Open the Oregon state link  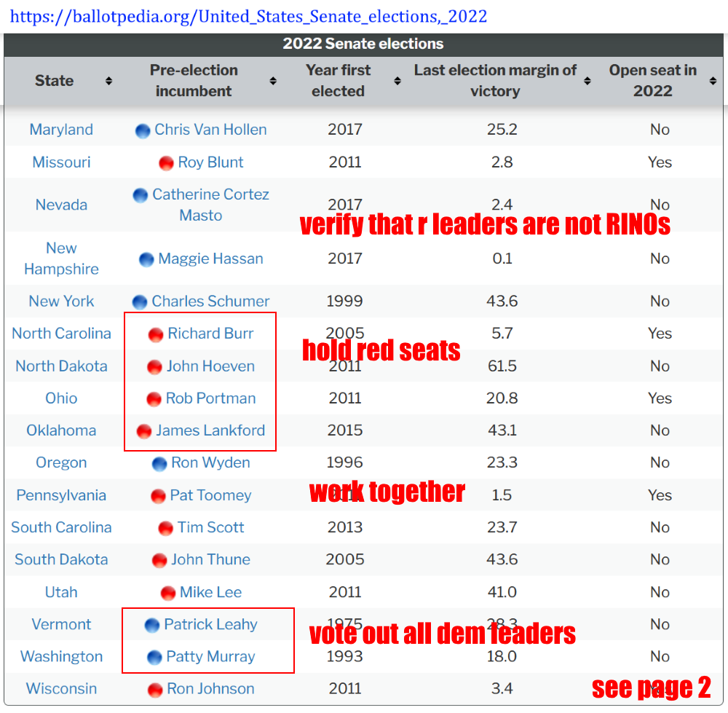click(x=61, y=462)
